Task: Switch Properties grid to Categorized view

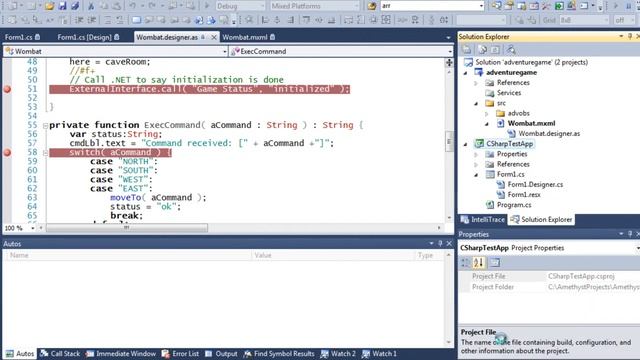Action: (x=465, y=263)
